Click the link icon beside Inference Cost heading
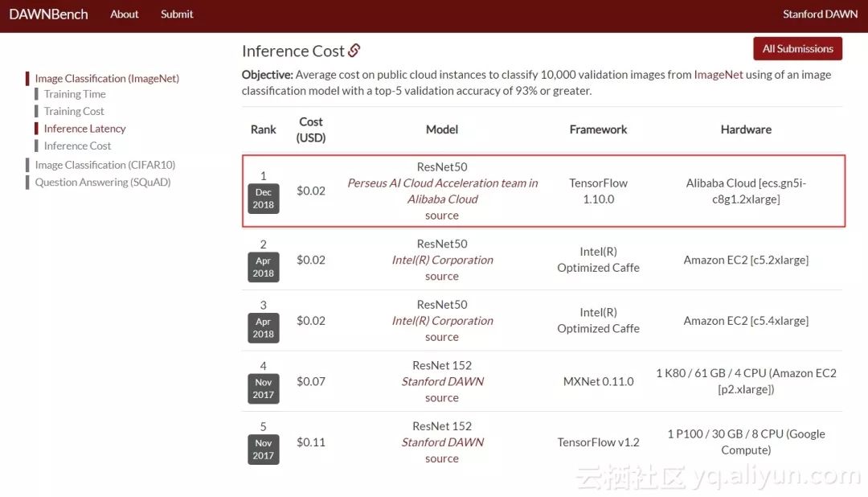868x497 pixels. [354, 51]
